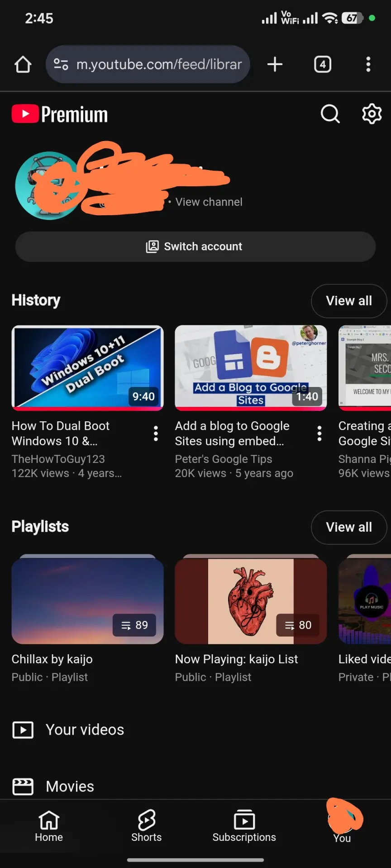Viewport: 391px width, 868px height.
Task: Tap Add a blog to Google Sites title
Action: 232,433
